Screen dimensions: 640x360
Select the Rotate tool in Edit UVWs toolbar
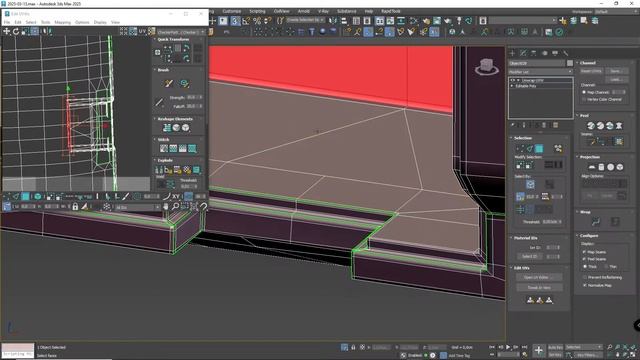(16, 31)
